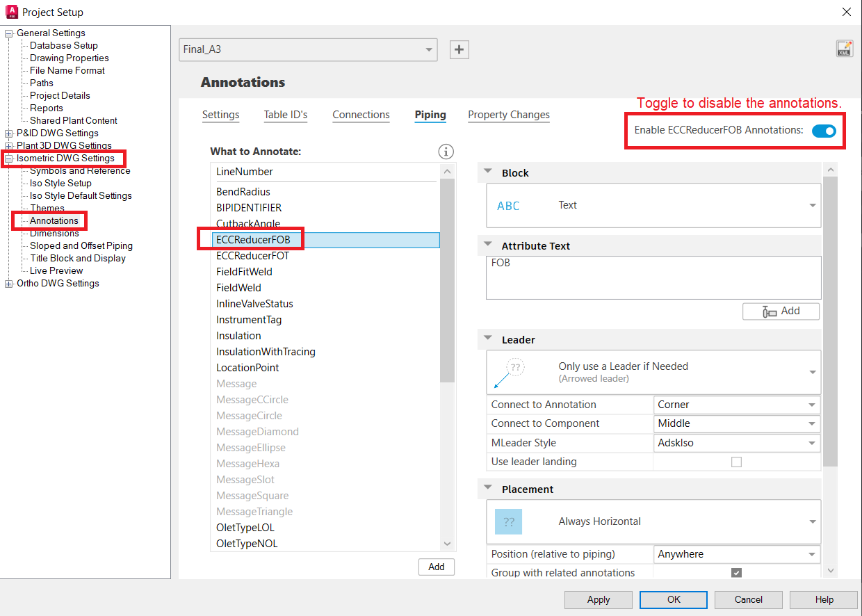This screenshot has height=616, width=862.
Task: Disable the Enable ECCReducerFOB Annotations toggle
Action: pyautogui.click(x=824, y=130)
